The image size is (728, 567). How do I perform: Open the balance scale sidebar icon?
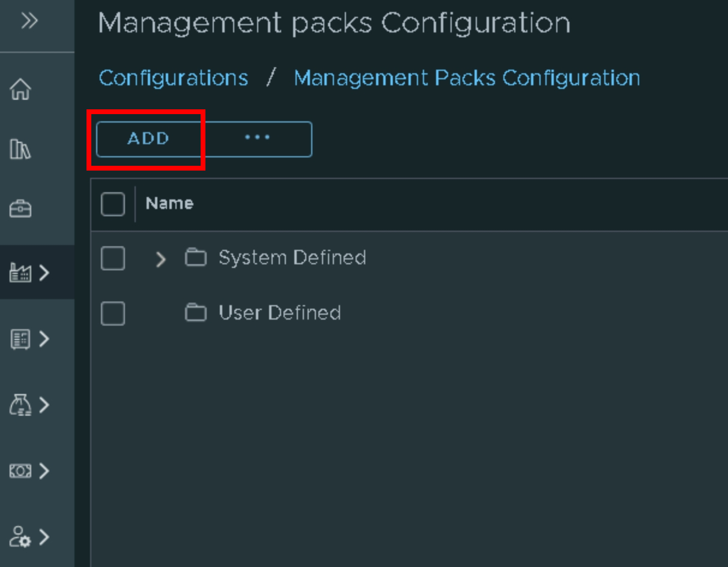[20, 405]
